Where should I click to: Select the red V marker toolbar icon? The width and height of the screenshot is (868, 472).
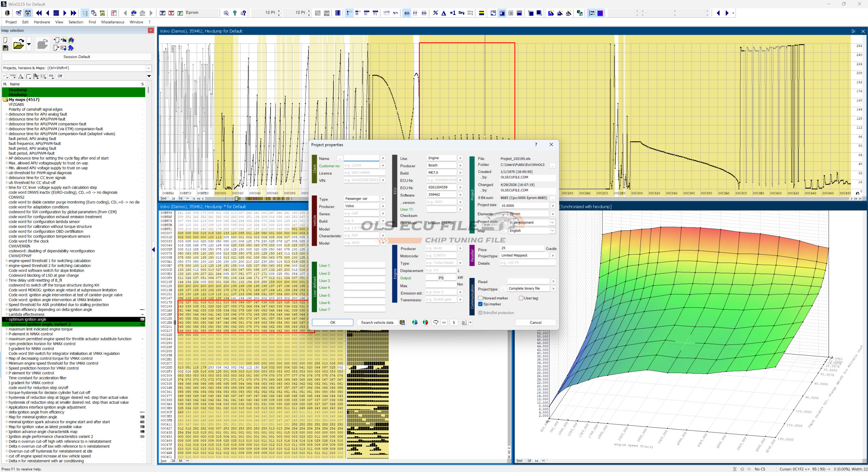(x=171, y=13)
